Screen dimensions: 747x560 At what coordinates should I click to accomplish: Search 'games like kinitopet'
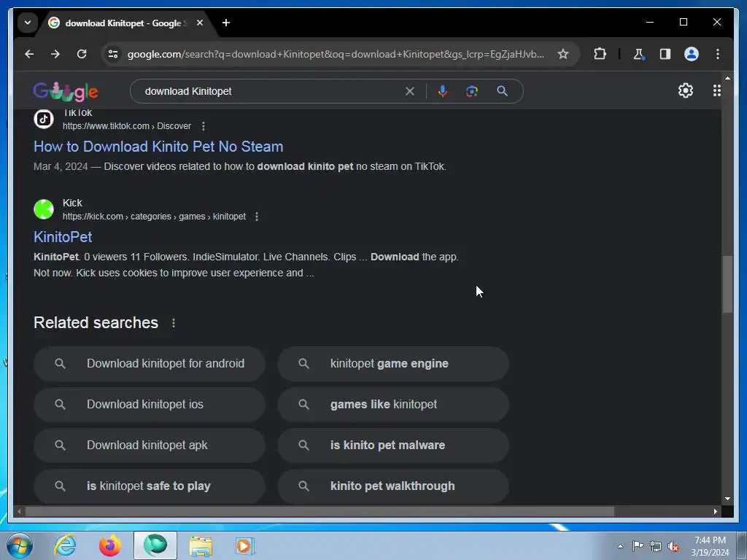(x=393, y=405)
